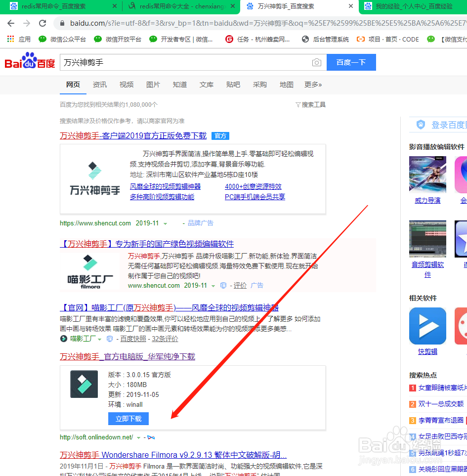This screenshot has width=467, height=476.
Task: Open hot search item 双十一总成交额
Action: click(442, 404)
